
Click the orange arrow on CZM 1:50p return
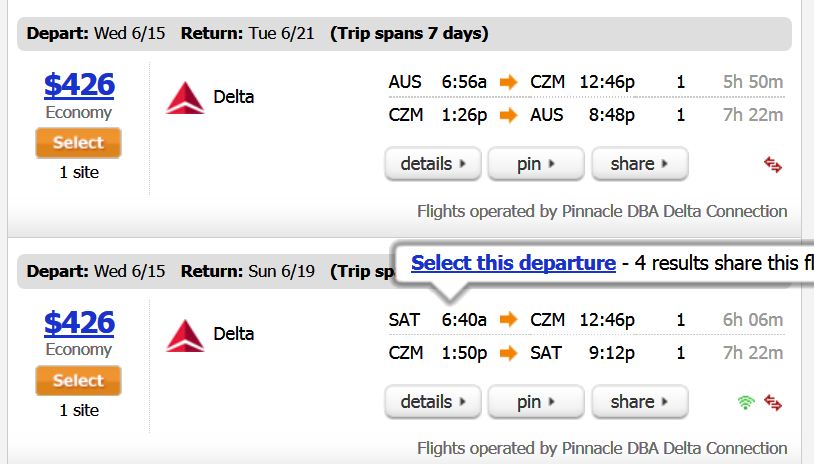coord(508,353)
